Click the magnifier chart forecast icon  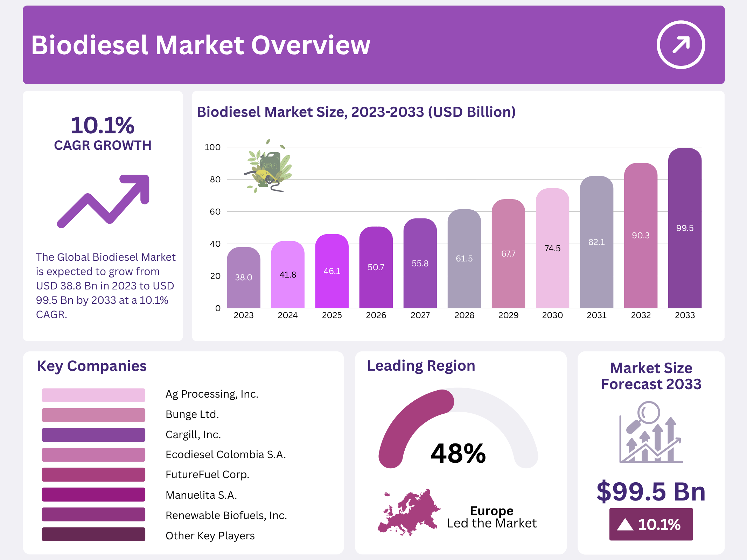(651, 433)
